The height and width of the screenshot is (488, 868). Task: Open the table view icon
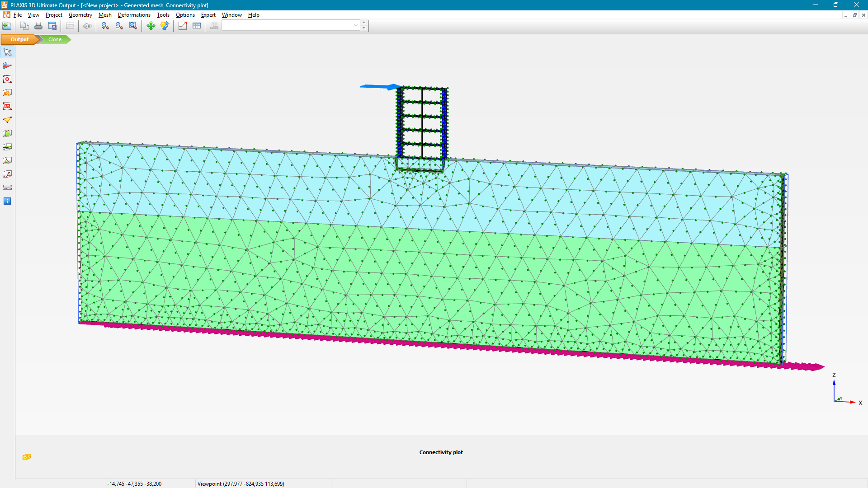[x=197, y=26]
